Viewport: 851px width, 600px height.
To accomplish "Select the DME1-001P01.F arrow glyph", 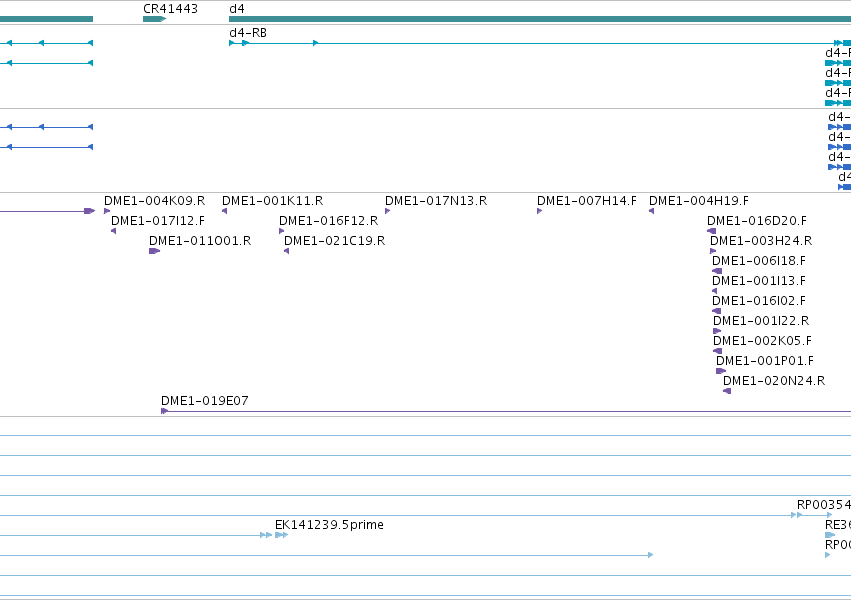I will point(721,371).
